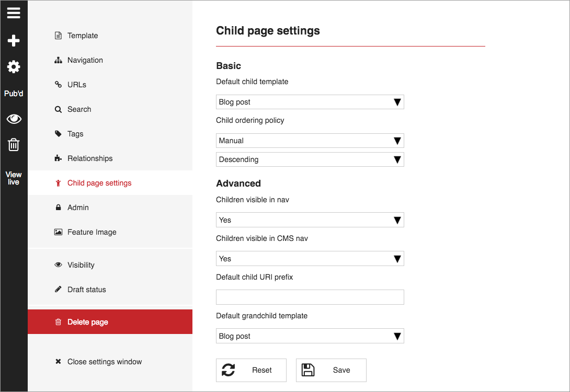Click the small Visibility eye icon
This screenshot has height=392, width=570.
pyautogui.click(x=58, y=265)
